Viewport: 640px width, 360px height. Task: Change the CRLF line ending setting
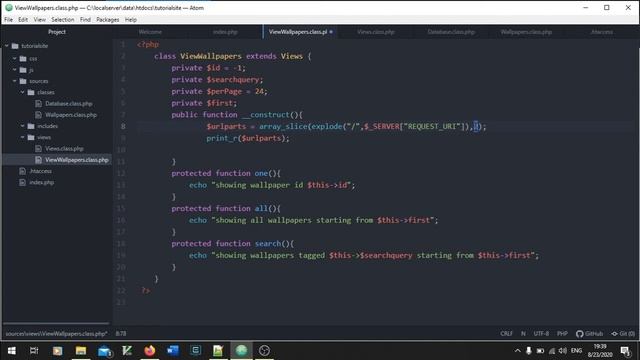point(506,333)
